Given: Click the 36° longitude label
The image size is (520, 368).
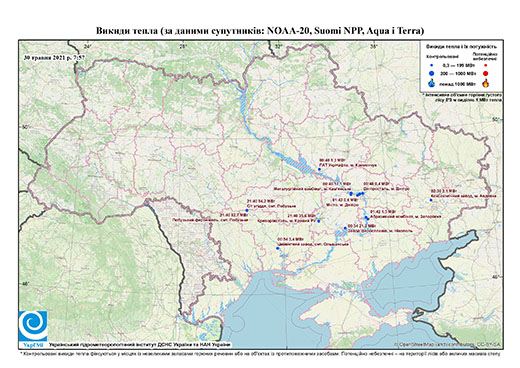Looking at the screenshot, I should (x=374, y=46).
